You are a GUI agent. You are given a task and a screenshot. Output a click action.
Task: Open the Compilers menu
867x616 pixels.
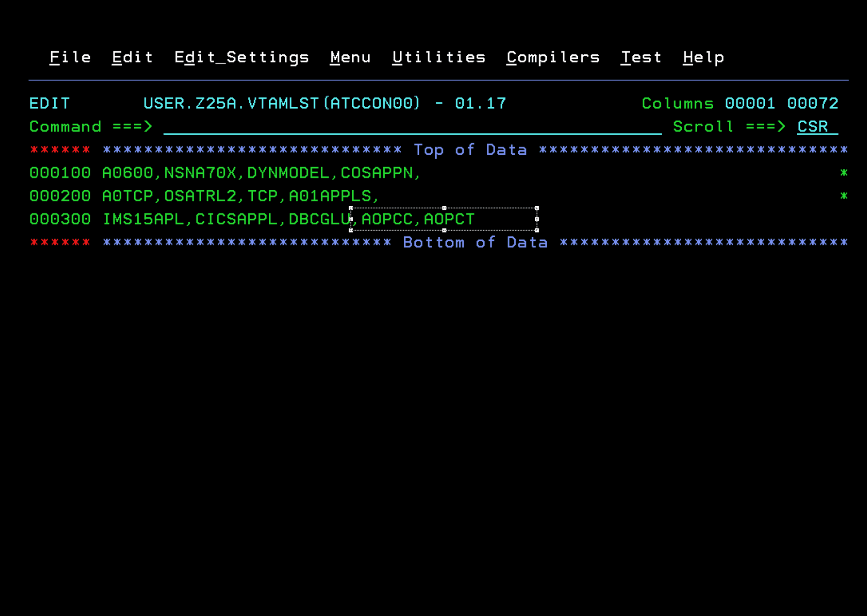[x=553, y=57]
